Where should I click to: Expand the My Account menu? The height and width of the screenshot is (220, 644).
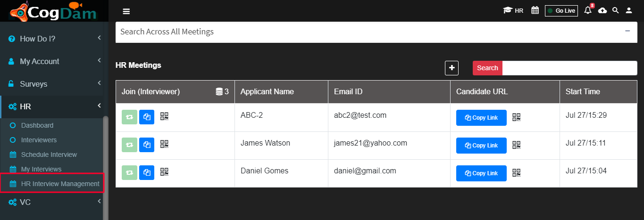pyautogui.click(x=54, y=61)
